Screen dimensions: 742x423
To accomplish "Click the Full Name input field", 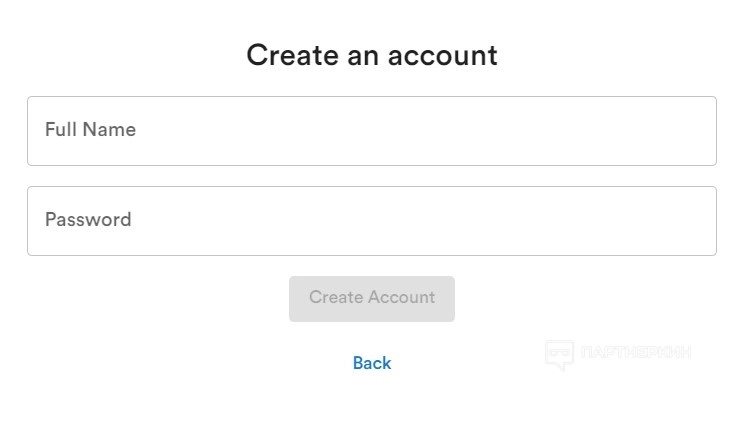I will (371, 131).
